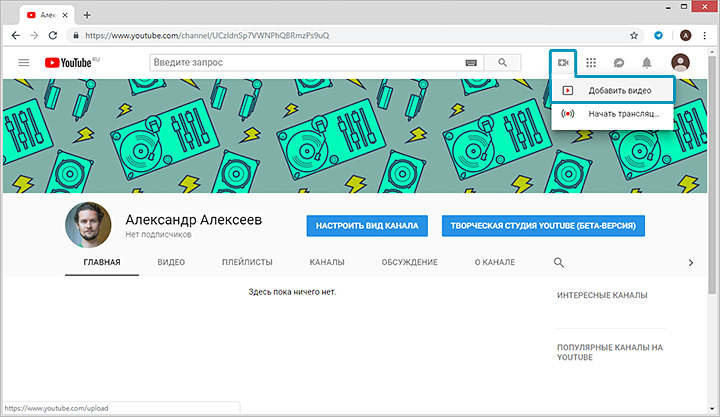Switch to the ОБСУЖДЕНИЕ tab
This screenshot has height=417, width=720.
(x=410, y=262)
